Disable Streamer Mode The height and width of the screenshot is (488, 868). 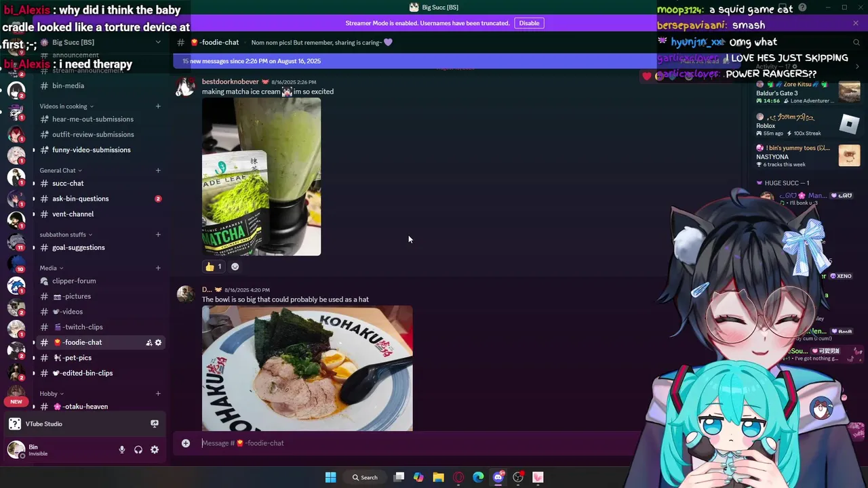[x=529, y=23]
